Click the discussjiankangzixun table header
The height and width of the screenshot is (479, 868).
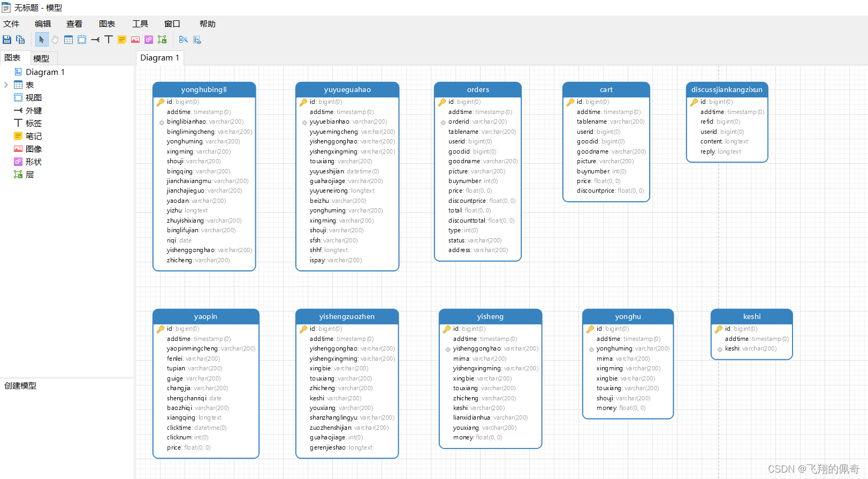(x=727, y=89)
